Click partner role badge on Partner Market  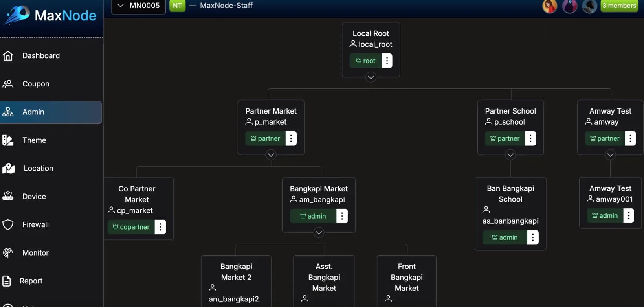[265, 138]
